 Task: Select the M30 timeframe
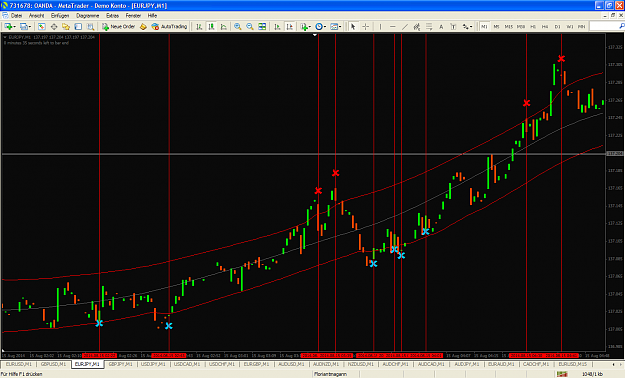point(521,26)
